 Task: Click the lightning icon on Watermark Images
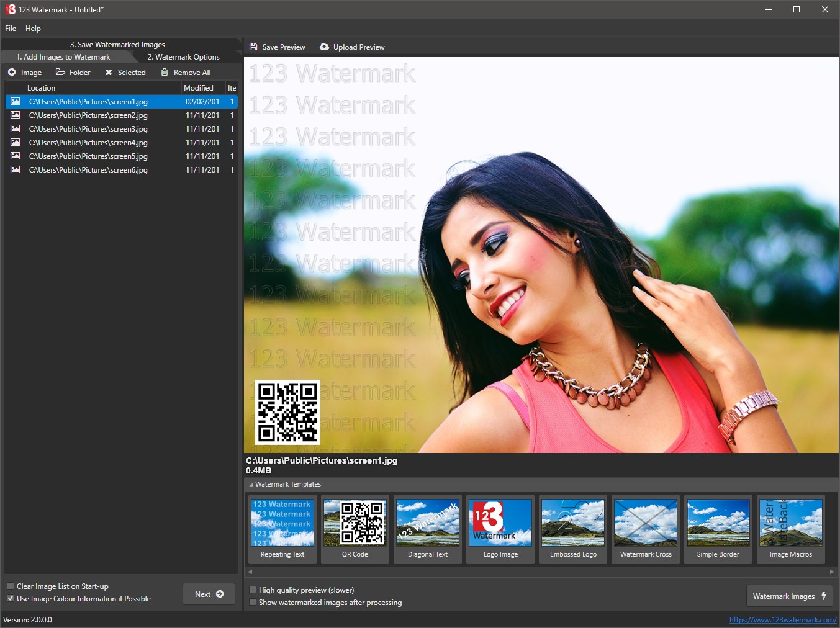824,596
